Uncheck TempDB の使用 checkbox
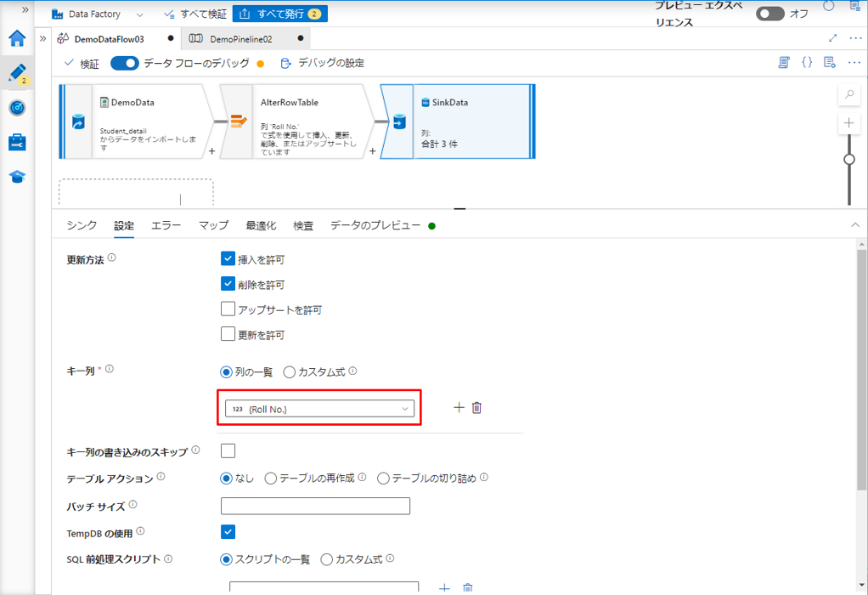The image size is (868, 595). coord(228,532)
